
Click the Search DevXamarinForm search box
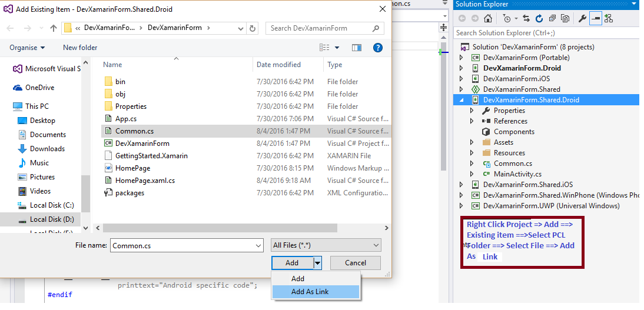[325, 28]
